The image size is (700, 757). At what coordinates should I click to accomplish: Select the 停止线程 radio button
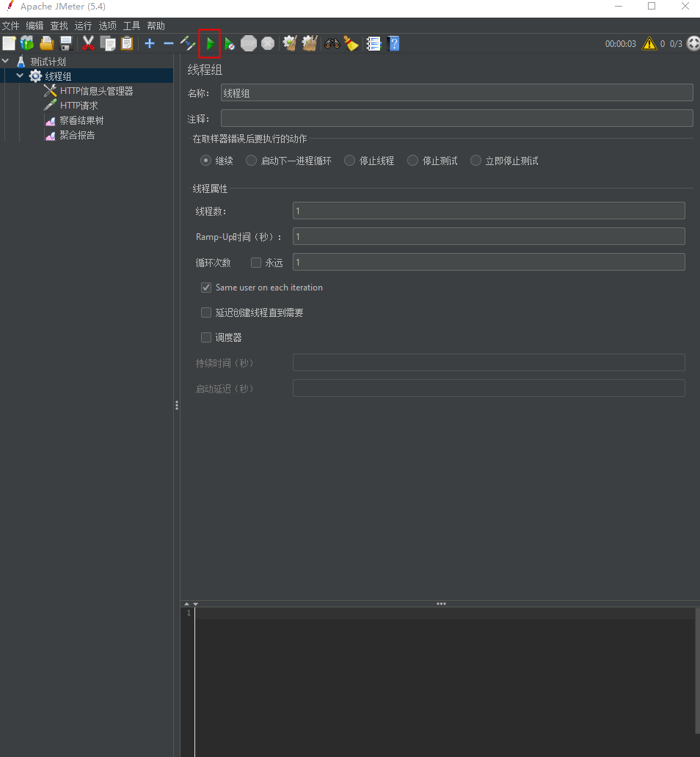tap(350, 161)
